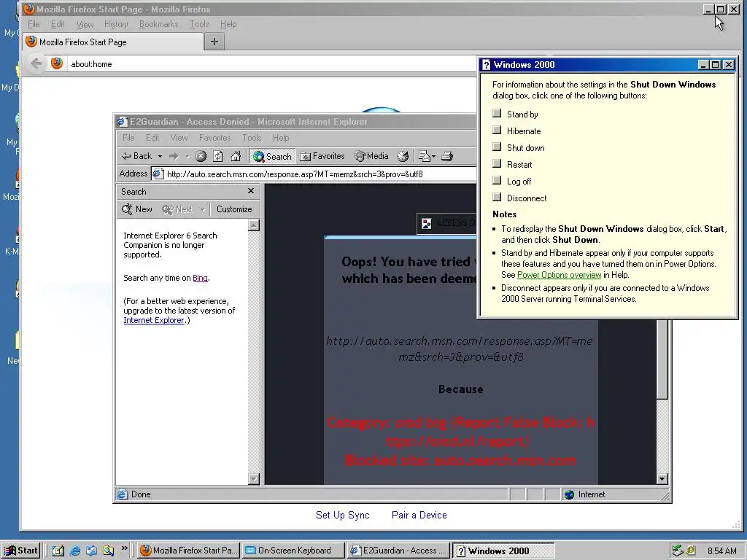Click the broken image icon on blocked page
The width and height of the screenshot is (747, 560).
[427, 223]
